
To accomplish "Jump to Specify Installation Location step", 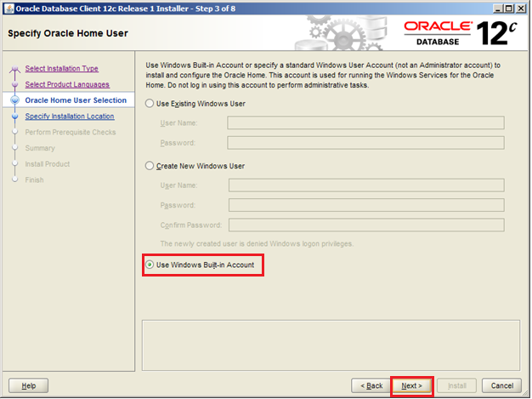I will tap(70, 117).
